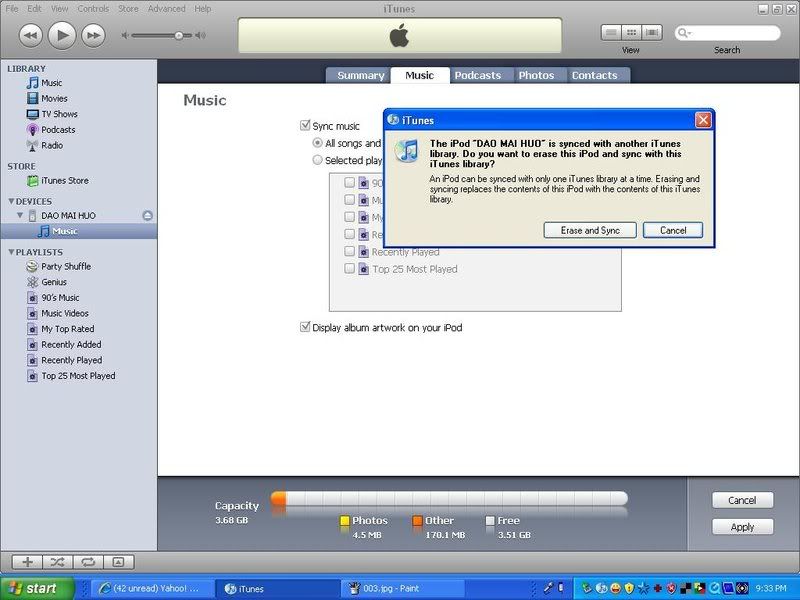
Task: Open Movies in the Library
Action: point(54,98)
